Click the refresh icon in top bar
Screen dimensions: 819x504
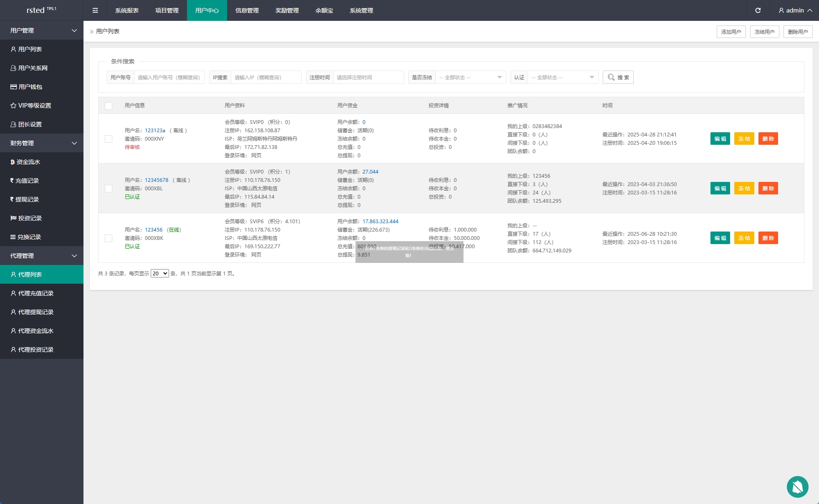click(x=758, y=10)
